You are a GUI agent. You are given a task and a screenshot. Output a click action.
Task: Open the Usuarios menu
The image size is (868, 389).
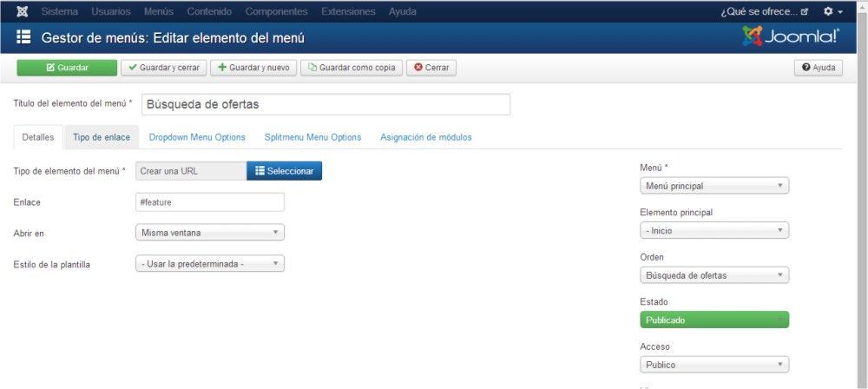pyautogui.click(x=111, y=11)
